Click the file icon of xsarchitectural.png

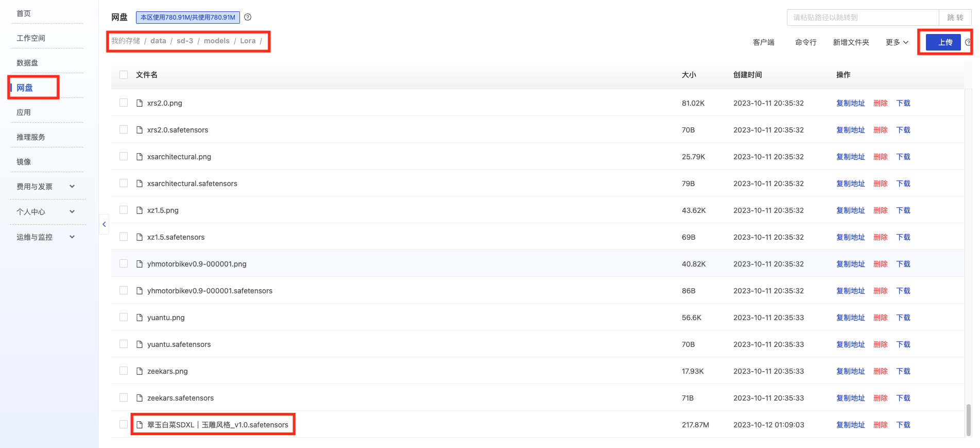pyautogui.click(x=139, y=157)
